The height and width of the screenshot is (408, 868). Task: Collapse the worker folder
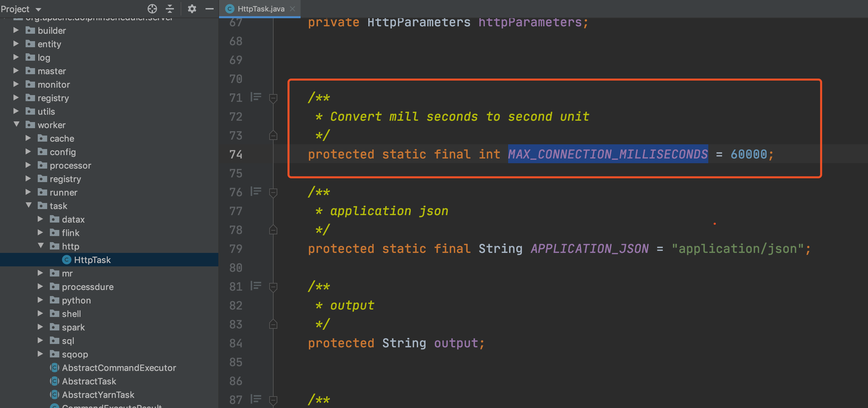[16, 124]
